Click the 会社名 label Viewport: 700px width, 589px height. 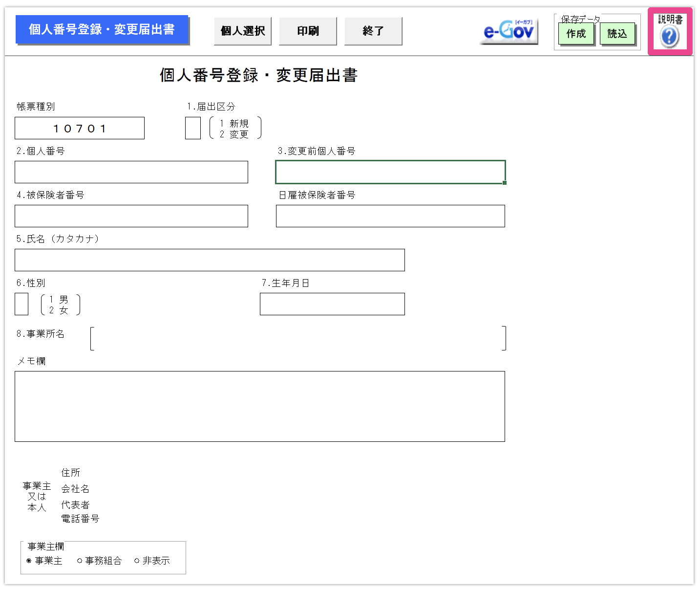[x=75, y=489]
